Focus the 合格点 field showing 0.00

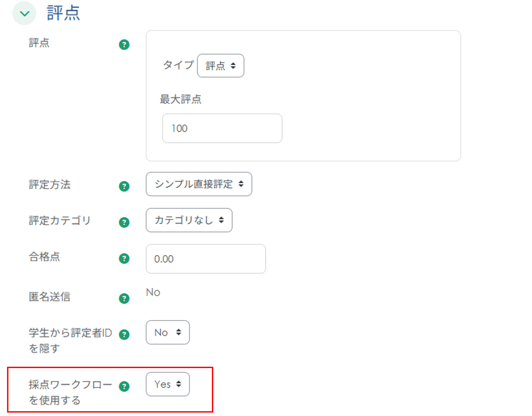click(x=206, y=259)
